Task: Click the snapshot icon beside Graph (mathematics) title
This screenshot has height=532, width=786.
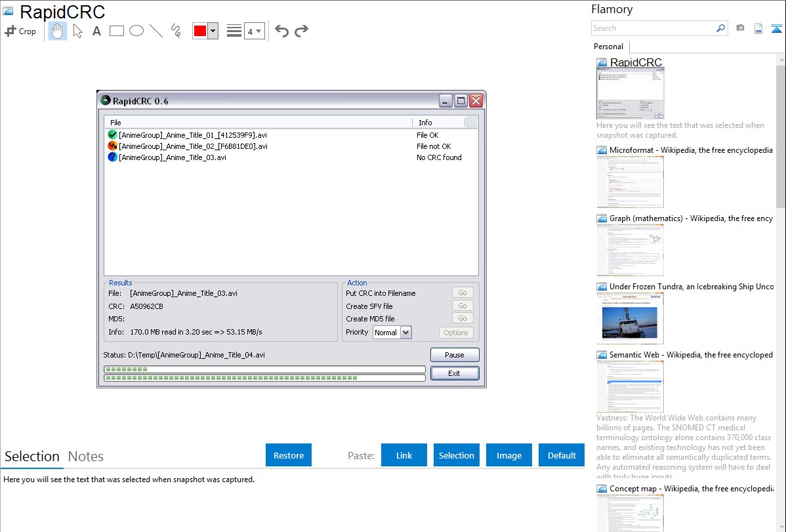Action: point(602,218)
